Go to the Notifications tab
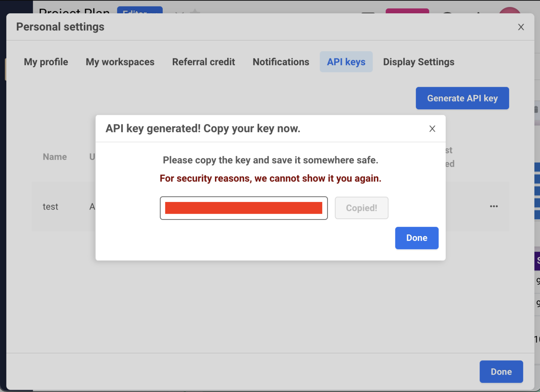Screen dimensions: 540x392 pyautogui.click(x=281, y=62)
